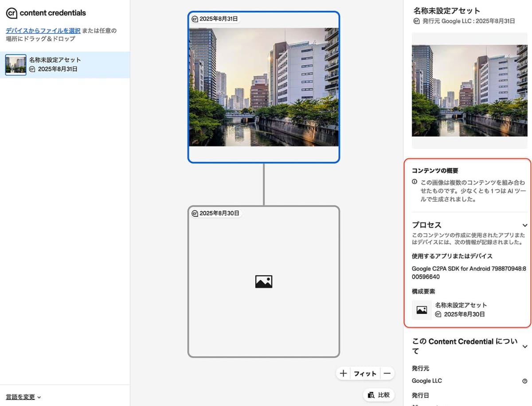This screenshot has height=406, width=532.
Task: Select the 名称未設定アセット entry in the left sidebar
Action: tap(65, 65)
